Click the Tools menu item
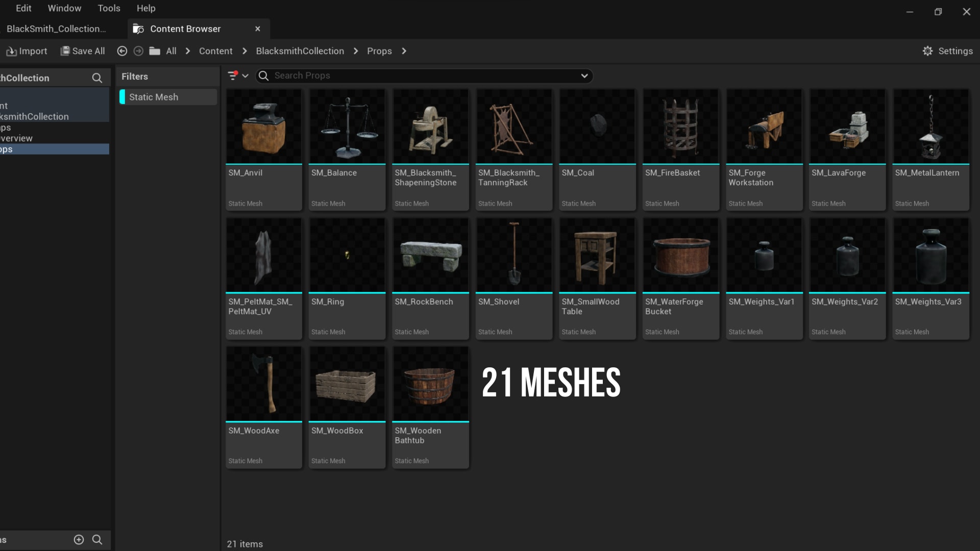Screen dimensions: 980x551 [109, 8]
